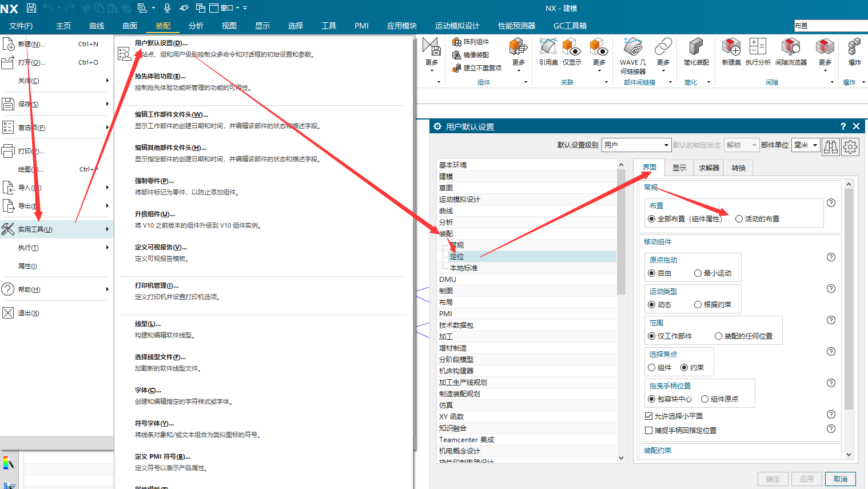
Task: Enable the 捕捉手柄回指定位置 checkbox
Action: coord(648,431)
